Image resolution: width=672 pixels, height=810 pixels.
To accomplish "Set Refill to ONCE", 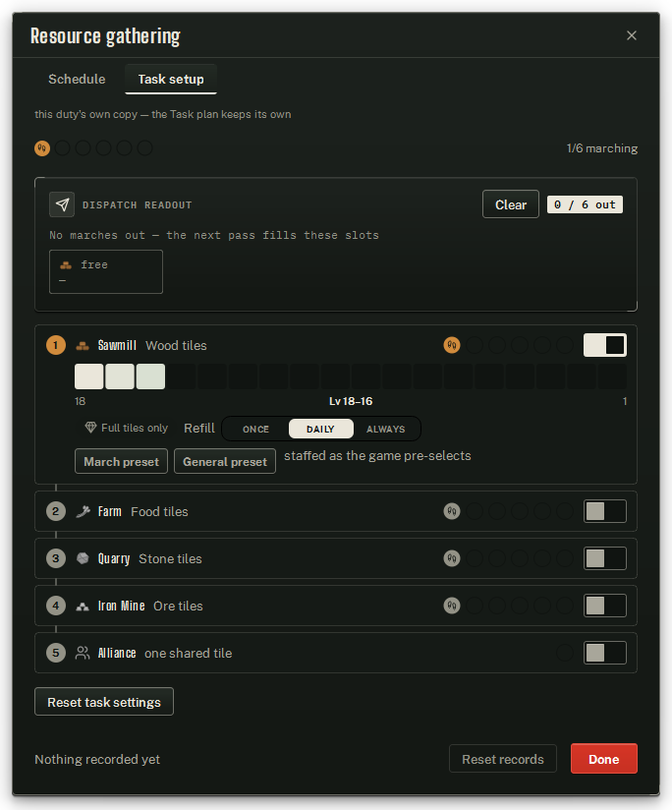I will pos(255,429).
